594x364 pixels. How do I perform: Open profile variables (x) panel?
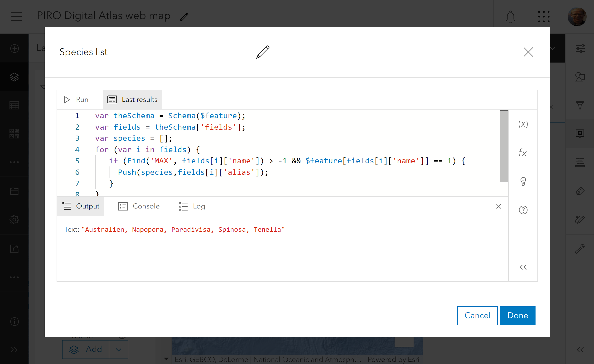coord(523,124)
